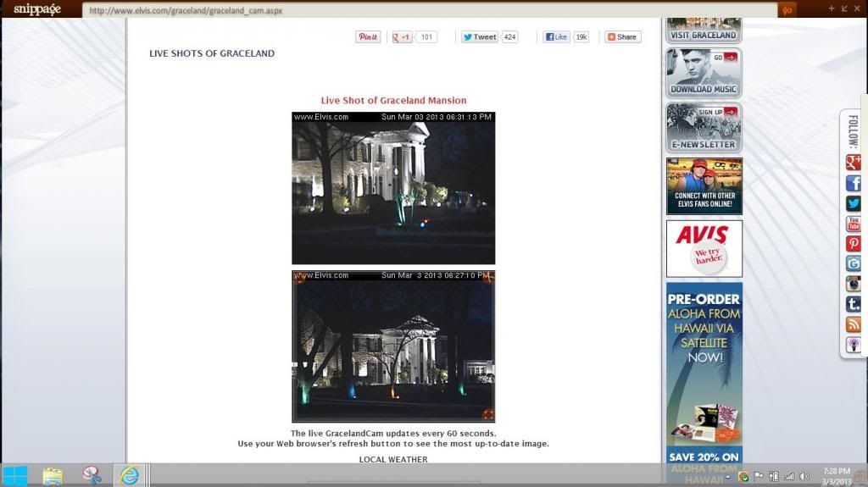The height and width of the screenshot is (487, 868).
Task: Open Internet Explorer from the taskbar
Action: pos(130,475)
